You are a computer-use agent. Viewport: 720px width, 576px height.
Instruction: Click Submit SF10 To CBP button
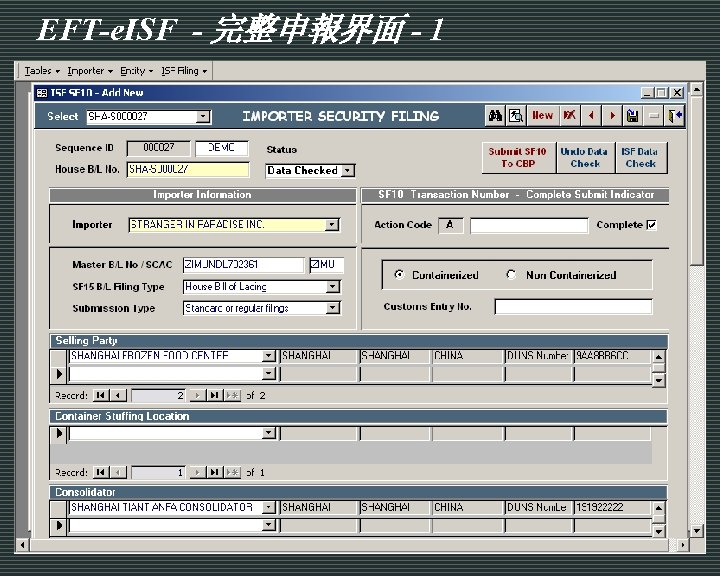click(518, 158)
